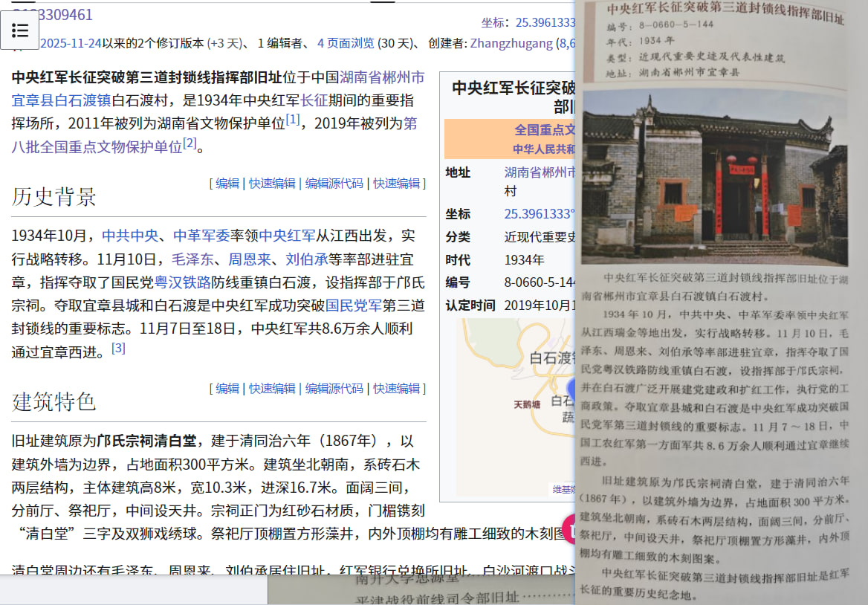Click the blue location marker on the map
Image resolution: width=868 pixels, height=605 pixels.
[x=571, y=387]
